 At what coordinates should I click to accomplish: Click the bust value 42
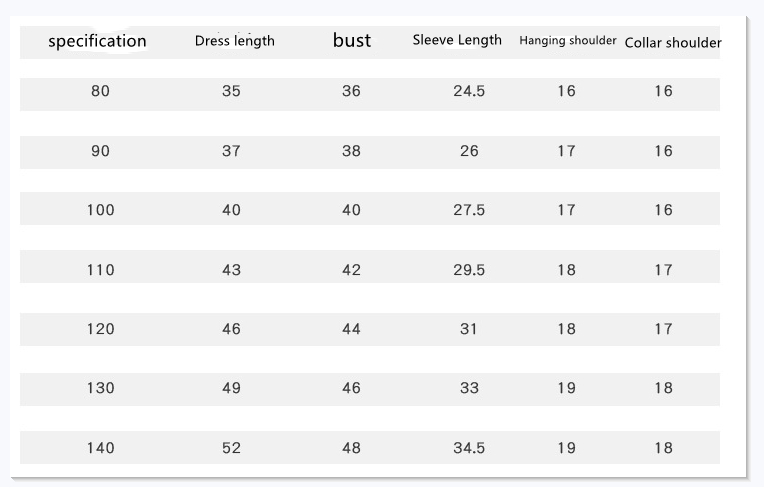pos(351,270)
